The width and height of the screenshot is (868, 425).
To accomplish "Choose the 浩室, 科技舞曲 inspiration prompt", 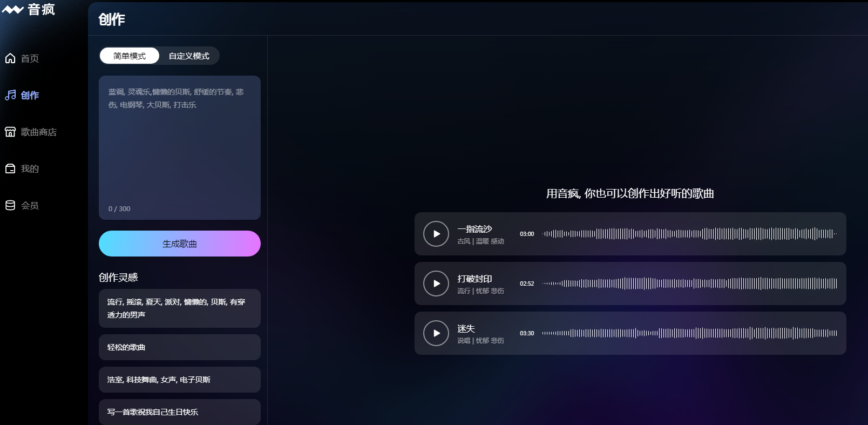I will tap(180, 380).
